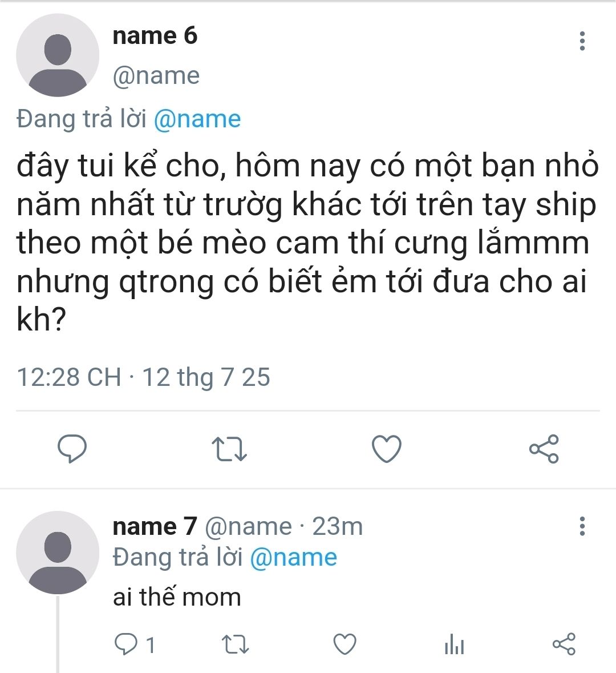Like name 7's "ai thế mom" reply
The width and height of the screenshot is (616, 673).
click(x=345, y=644)
